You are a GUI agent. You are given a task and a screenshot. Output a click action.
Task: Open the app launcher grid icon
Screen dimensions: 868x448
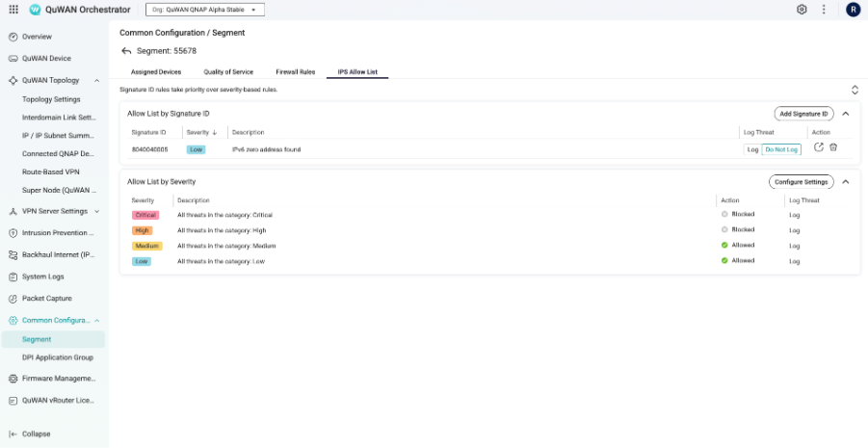pyautogui.click(x=13, y=10)
